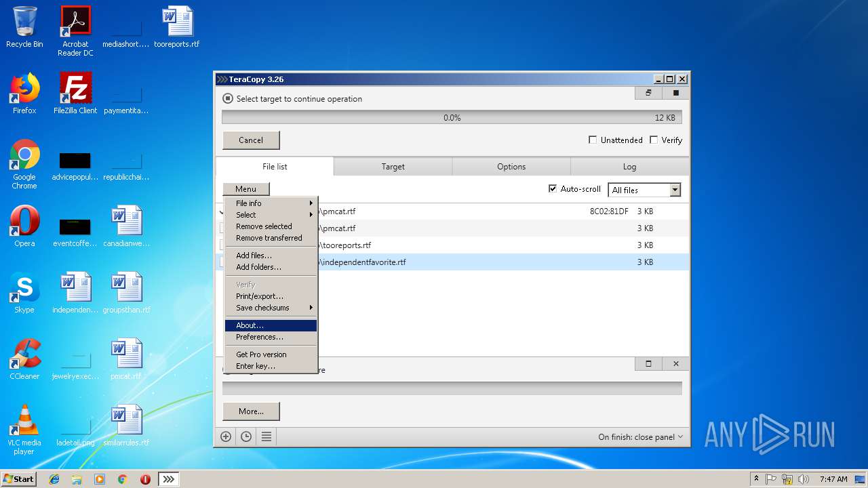Open FileZilla Client desktop shortcut
868x488 pixels.
pyautogui.click(x=75, y=94)
